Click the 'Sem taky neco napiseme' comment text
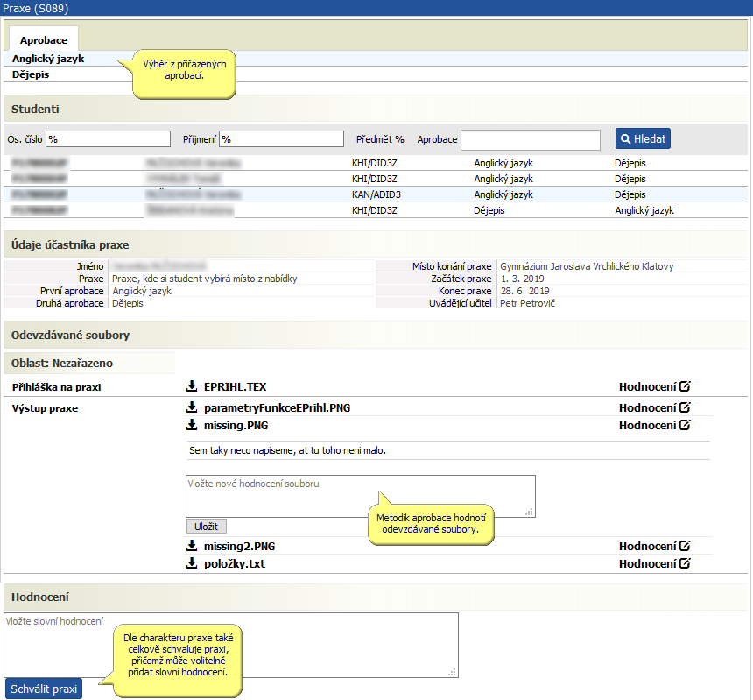 click(x=288, y=450)
